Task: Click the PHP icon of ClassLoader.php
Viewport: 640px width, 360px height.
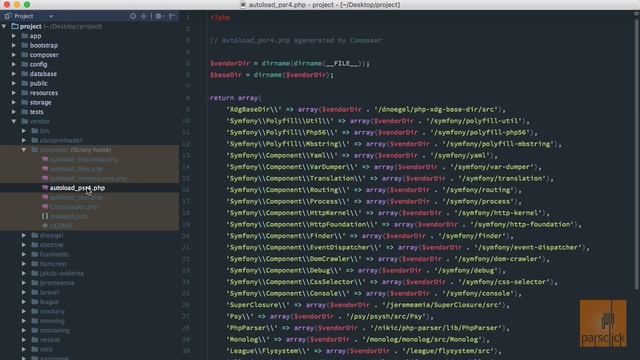Action: tap(45, 207)
